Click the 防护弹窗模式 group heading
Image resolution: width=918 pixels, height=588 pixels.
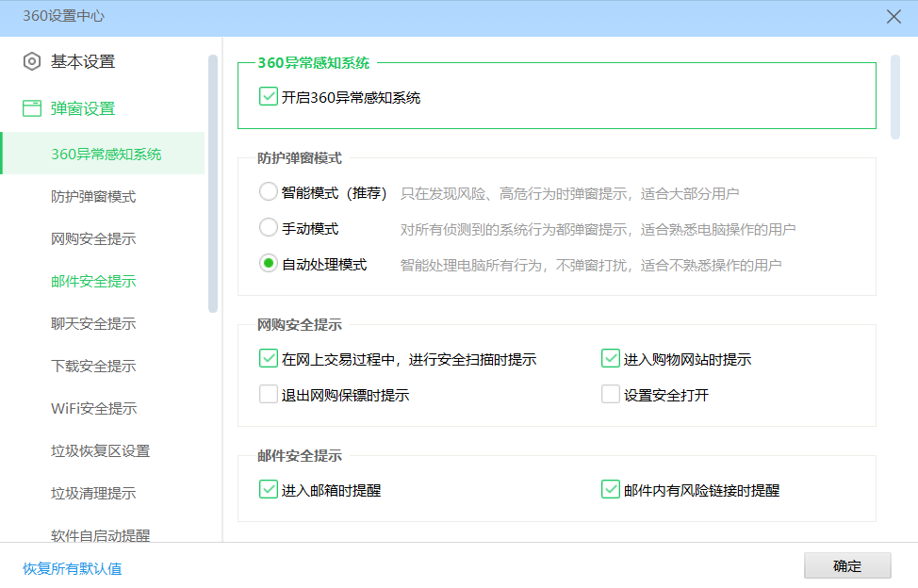point(300,158)
